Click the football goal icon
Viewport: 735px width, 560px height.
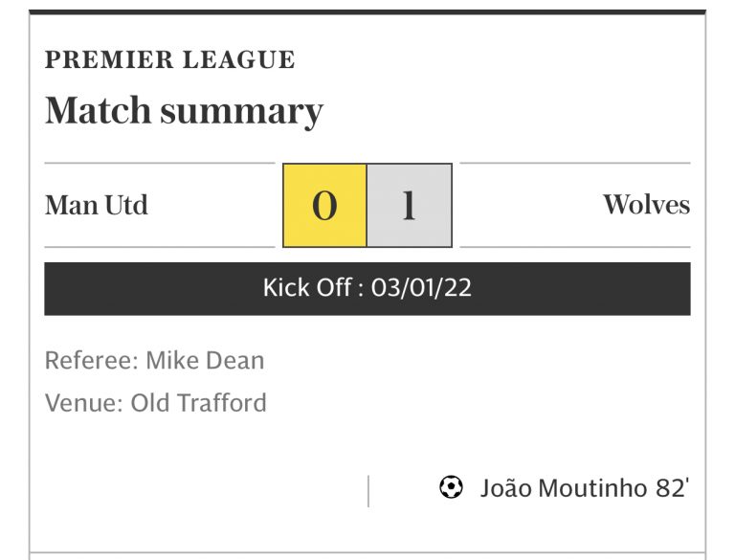[450, 488]
